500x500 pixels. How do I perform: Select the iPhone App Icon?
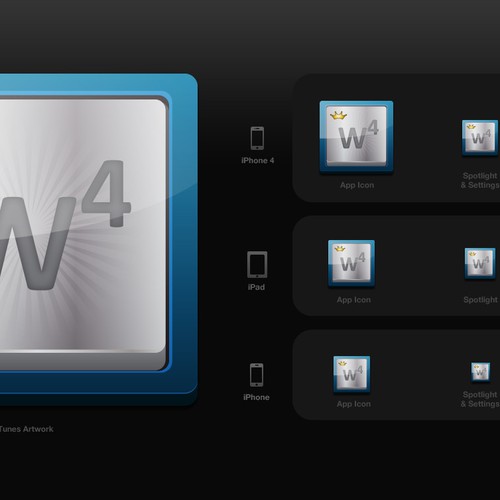[x=352, y=374]
